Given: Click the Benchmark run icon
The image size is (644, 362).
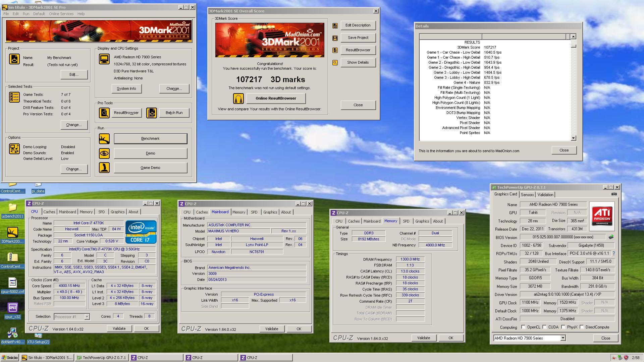Looking at the screenshot, I should (104, 139).
